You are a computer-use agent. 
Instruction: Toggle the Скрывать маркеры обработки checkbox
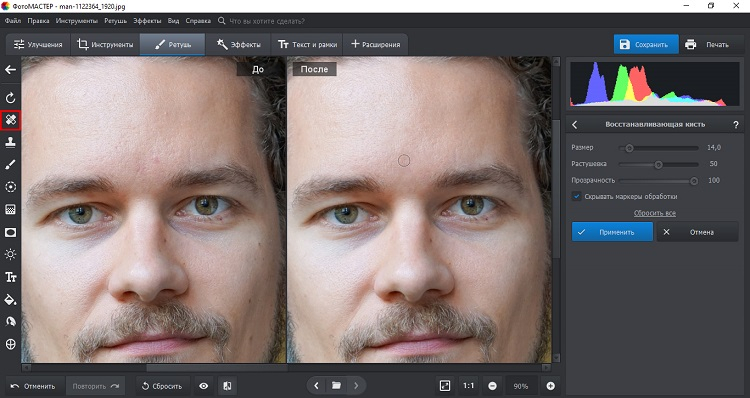tap(577, 196)
